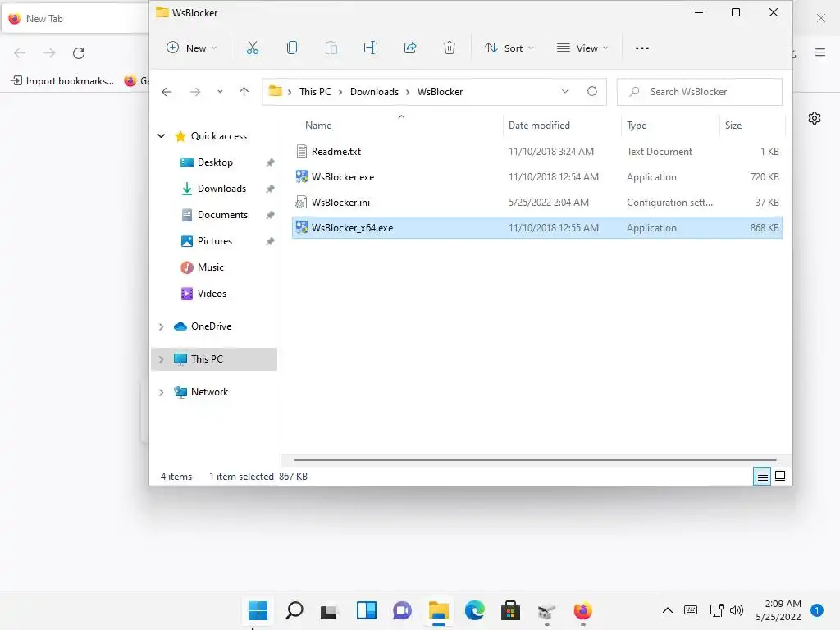Click the Cut scissors icon in toolbar
The image size is (840, 630).
[x=253, y=48]
